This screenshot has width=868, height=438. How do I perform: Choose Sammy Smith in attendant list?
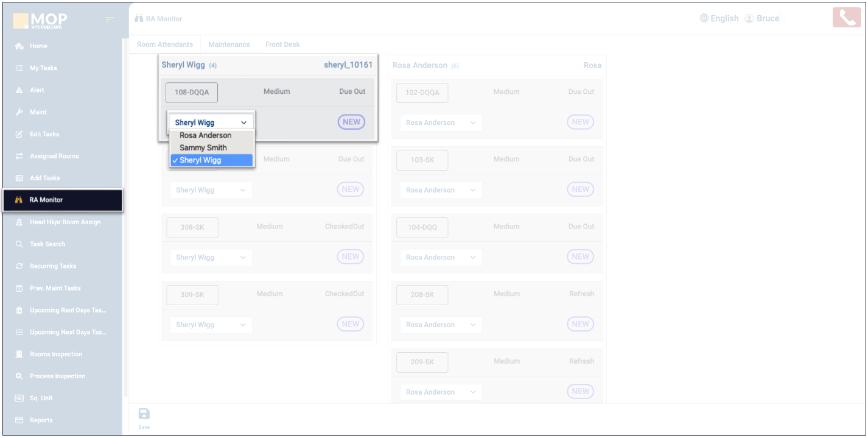pyautogui.click(x=203, y=147)
